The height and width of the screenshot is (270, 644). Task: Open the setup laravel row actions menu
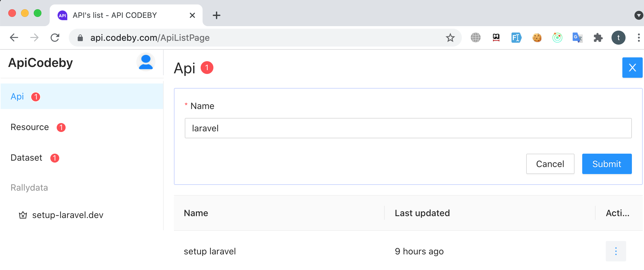click(x=616, y=251)
